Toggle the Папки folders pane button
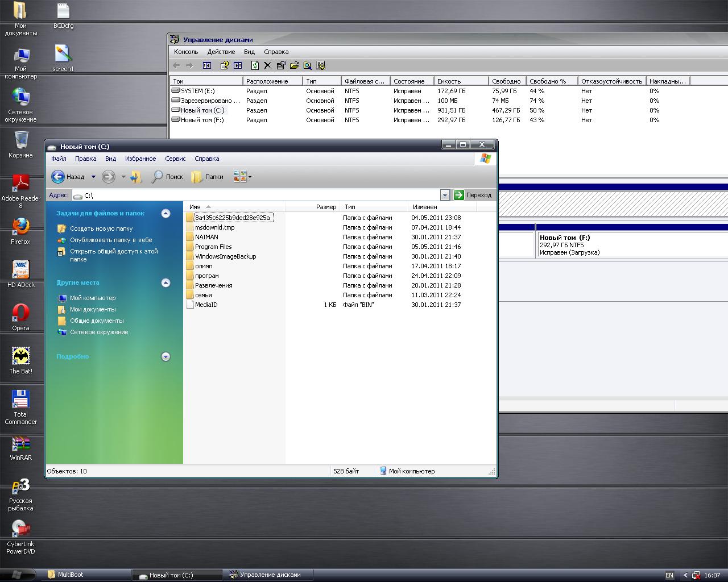Viewport: 728px width, 582px height. pyautogui.click(x=208, y=177)
